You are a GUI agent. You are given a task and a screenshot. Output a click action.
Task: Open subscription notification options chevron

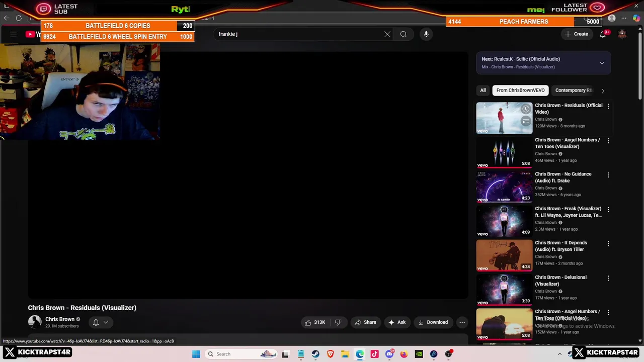[x=106, y=322]
